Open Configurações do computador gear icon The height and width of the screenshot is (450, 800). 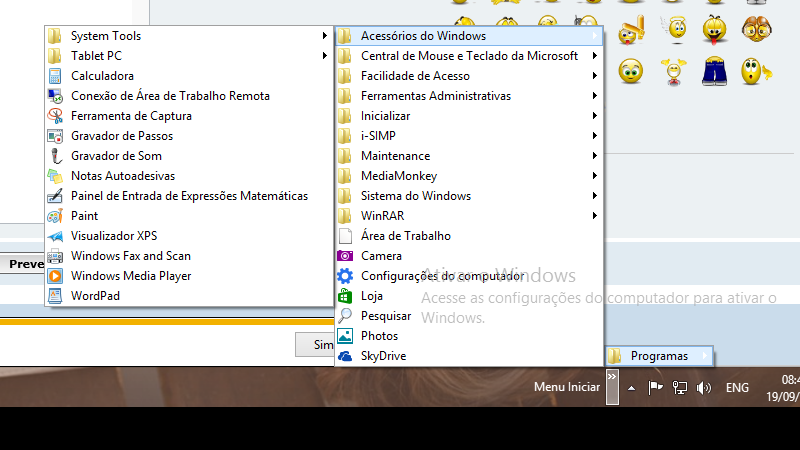click(345, 276)
